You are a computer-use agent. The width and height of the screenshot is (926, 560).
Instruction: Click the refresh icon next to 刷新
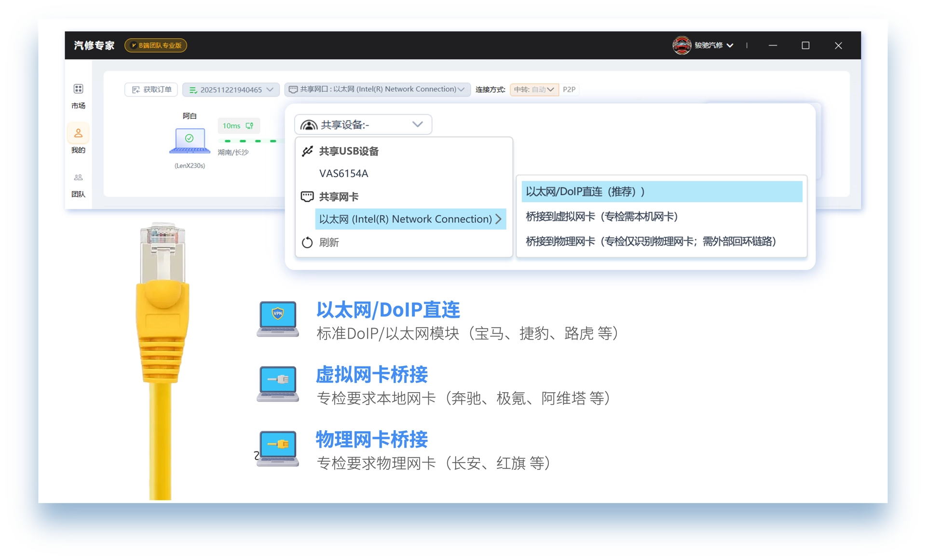coord(307,242)
